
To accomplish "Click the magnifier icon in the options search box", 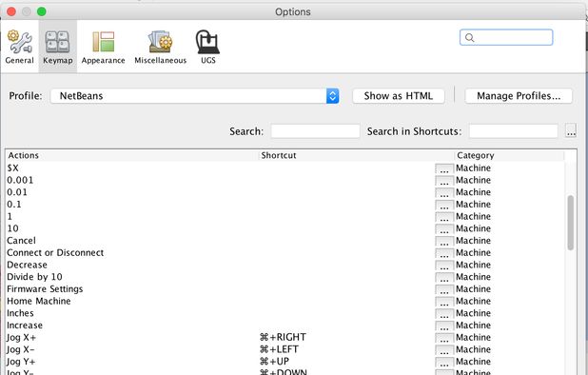I will 469,37.
